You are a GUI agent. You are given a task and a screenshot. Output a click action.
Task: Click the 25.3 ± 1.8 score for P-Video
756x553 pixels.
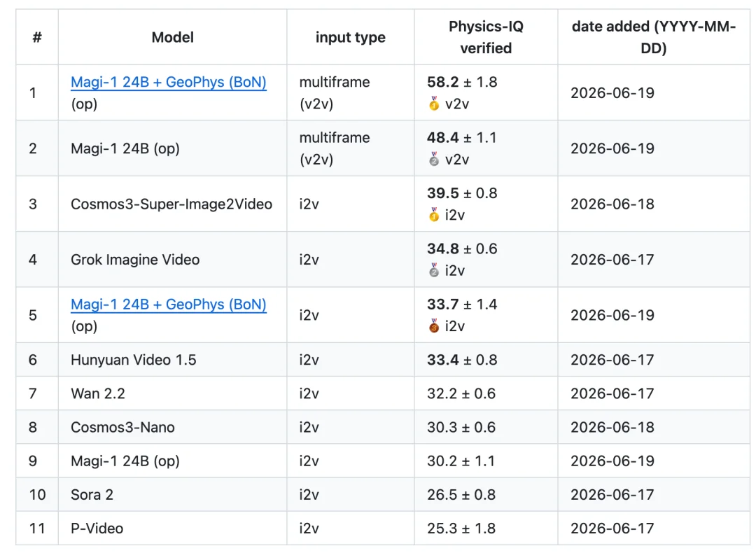tap(461, 528)
